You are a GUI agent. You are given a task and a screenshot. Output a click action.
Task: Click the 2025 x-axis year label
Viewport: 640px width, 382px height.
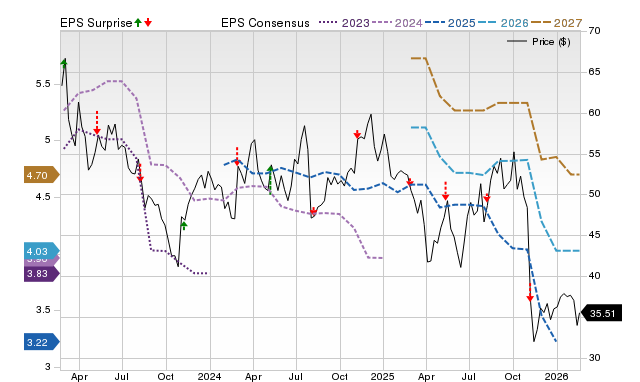pyautogui.click(x=383, y=376)
